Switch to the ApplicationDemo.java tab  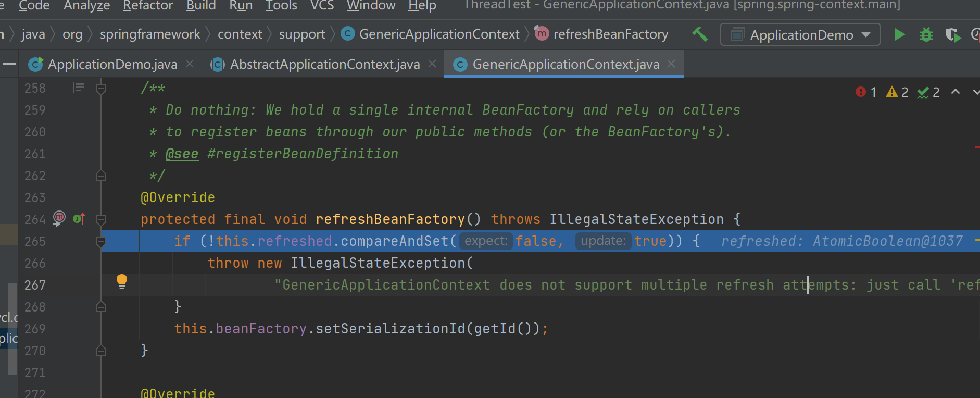click(112, 64)
